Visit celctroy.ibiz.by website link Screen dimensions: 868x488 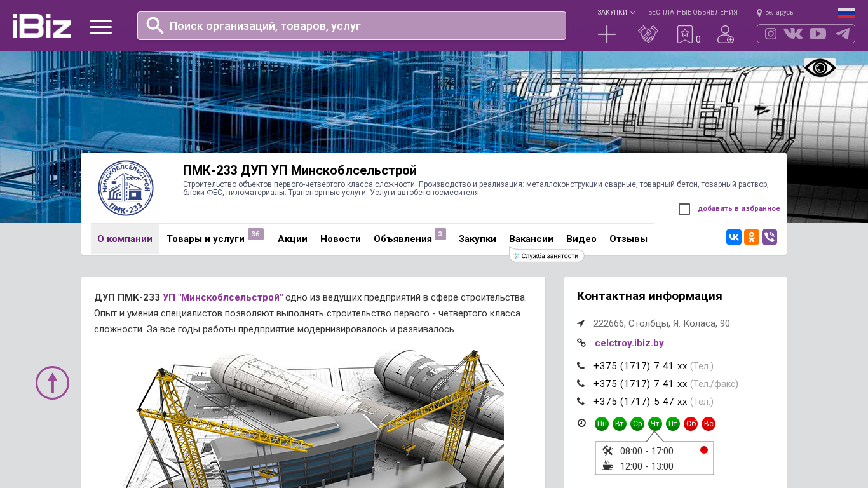coord(629,343)
